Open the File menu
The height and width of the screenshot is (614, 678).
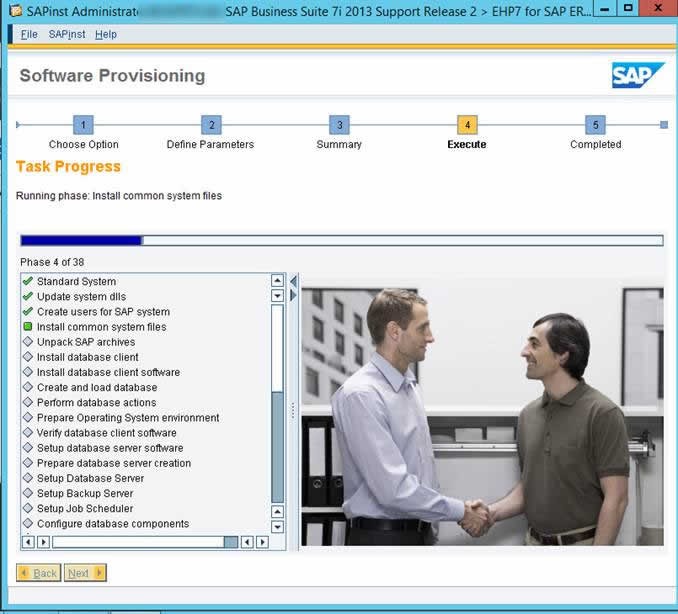click(29, 34)
